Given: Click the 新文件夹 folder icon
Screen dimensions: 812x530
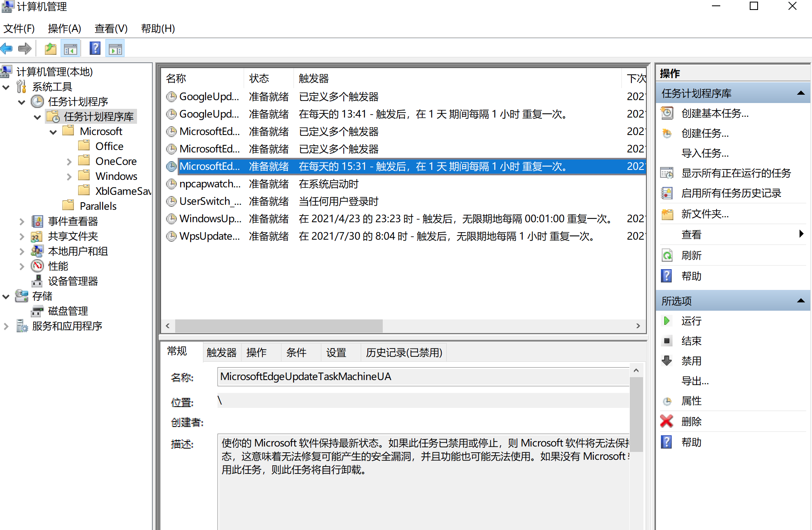Looking at the screenshot, I should point(667,214).
